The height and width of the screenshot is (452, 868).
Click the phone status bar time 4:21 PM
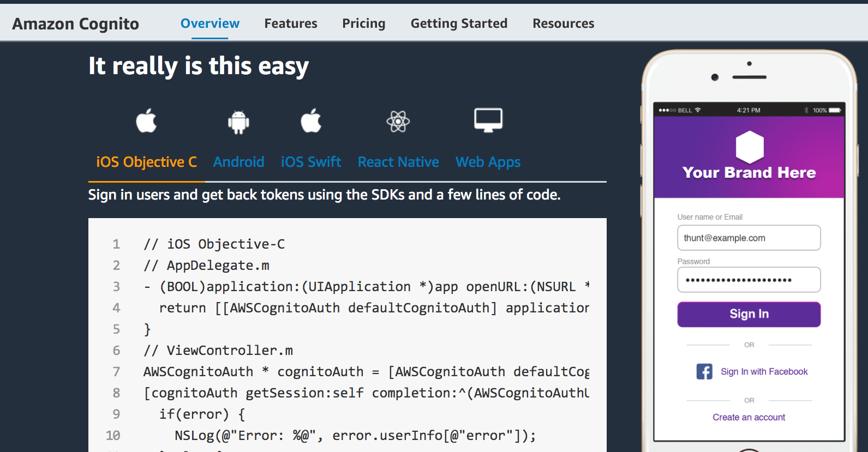point(749,110)
